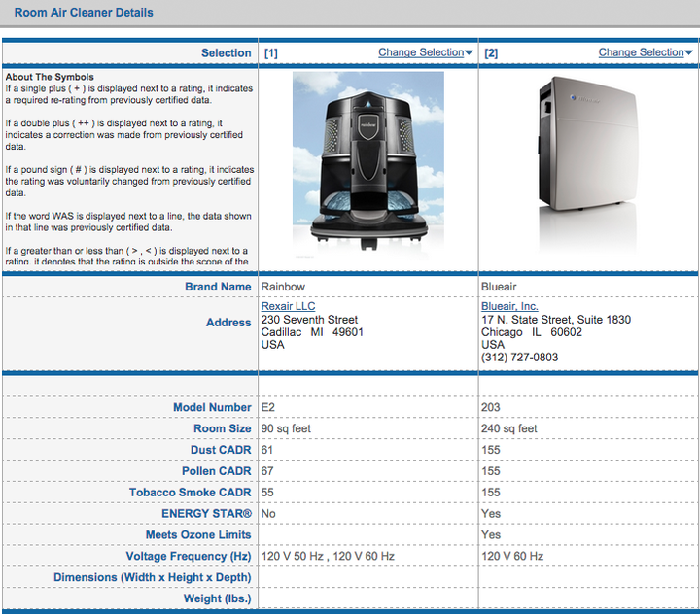This screenshot has width=700, height=615.
Task: Click the (312) 727-0803 phone number
Action: tap(519, 358)
